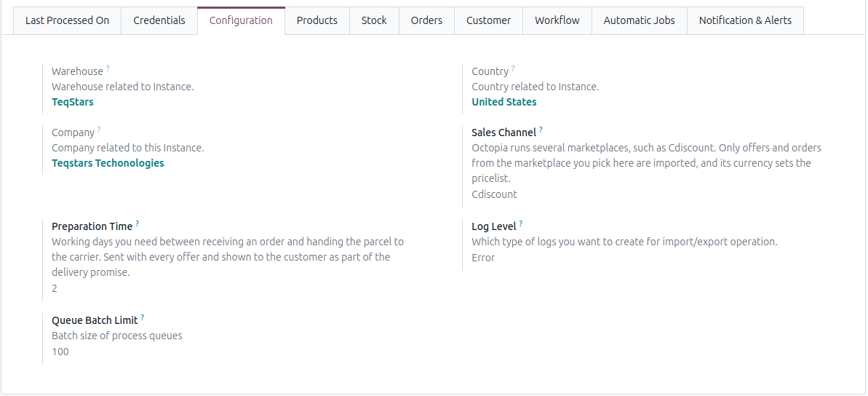
Task: Click the Company field label
Action: (x=73, y=132)
